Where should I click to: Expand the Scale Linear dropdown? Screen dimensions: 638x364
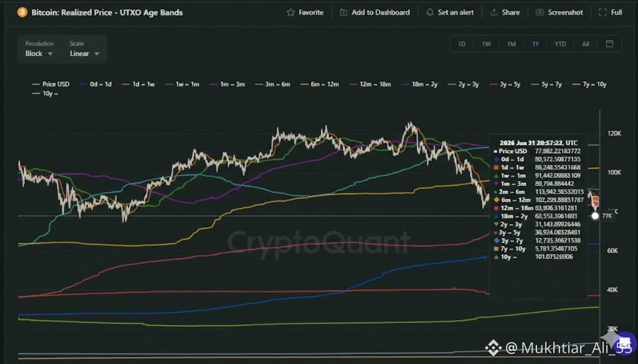click(x=84, y=54)
